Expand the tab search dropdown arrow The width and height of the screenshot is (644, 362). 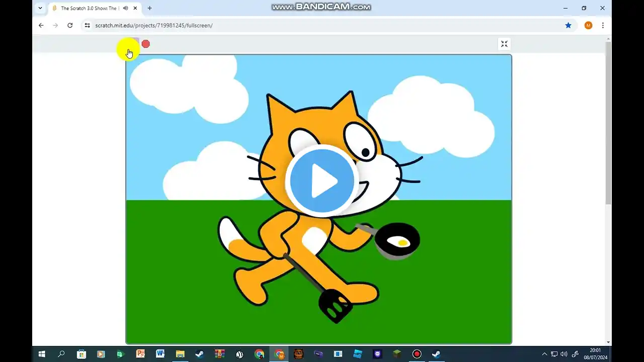click(40, 8)
